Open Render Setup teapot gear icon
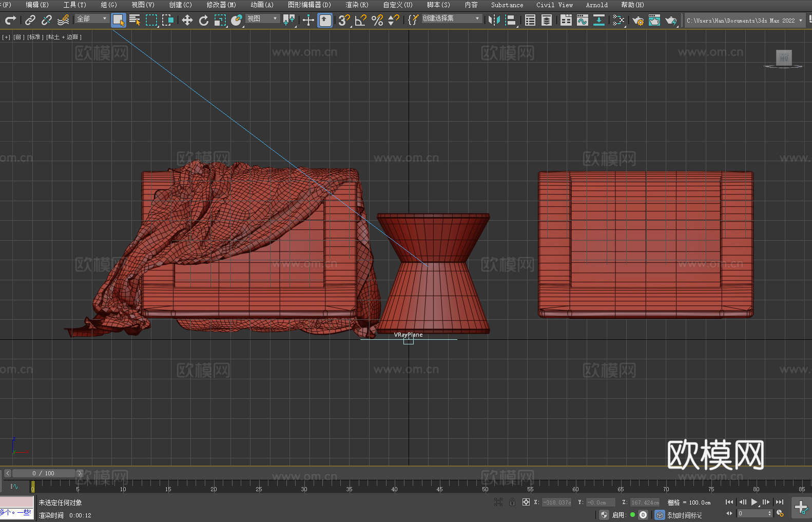This screenshot has width=812, height=522. coord(638,20)
